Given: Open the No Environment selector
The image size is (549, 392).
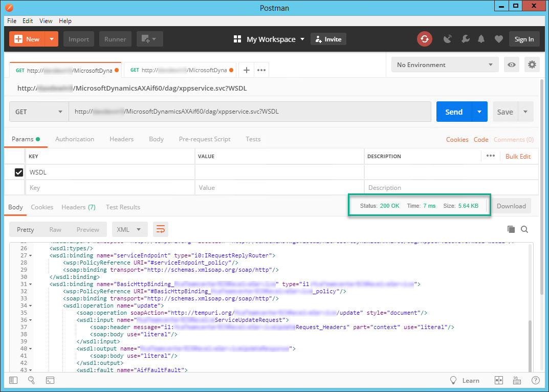Looking at the screenshot, I should point(445,65).
